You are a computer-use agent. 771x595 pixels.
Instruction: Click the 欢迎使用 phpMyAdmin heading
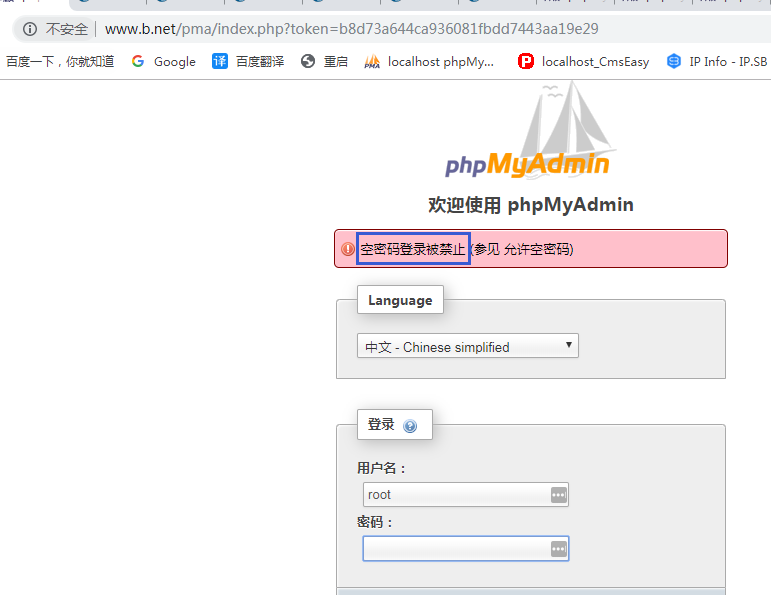(x=531, y=205)
